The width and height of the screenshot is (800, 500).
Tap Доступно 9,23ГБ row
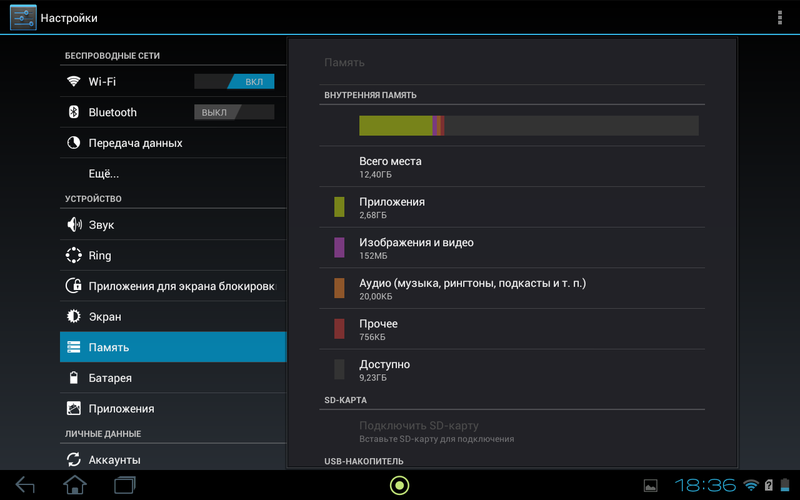(512, 369)
